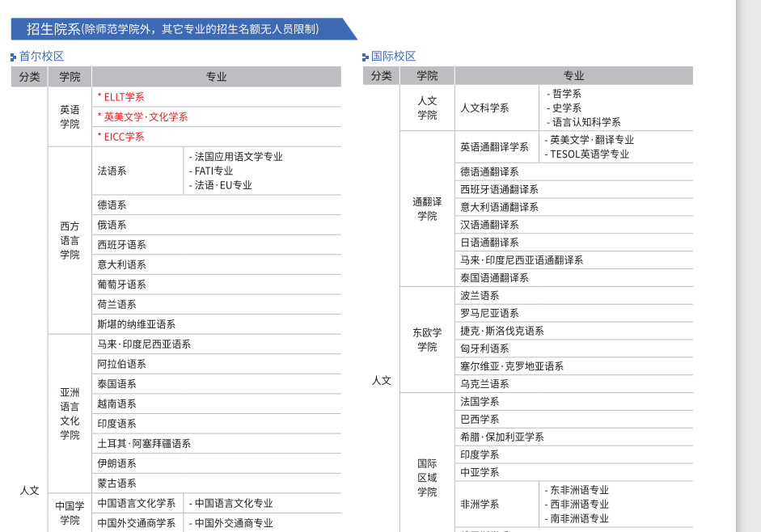Select the 德语系 row
This screenshot has width=761, height=532.
coord(217,205)
